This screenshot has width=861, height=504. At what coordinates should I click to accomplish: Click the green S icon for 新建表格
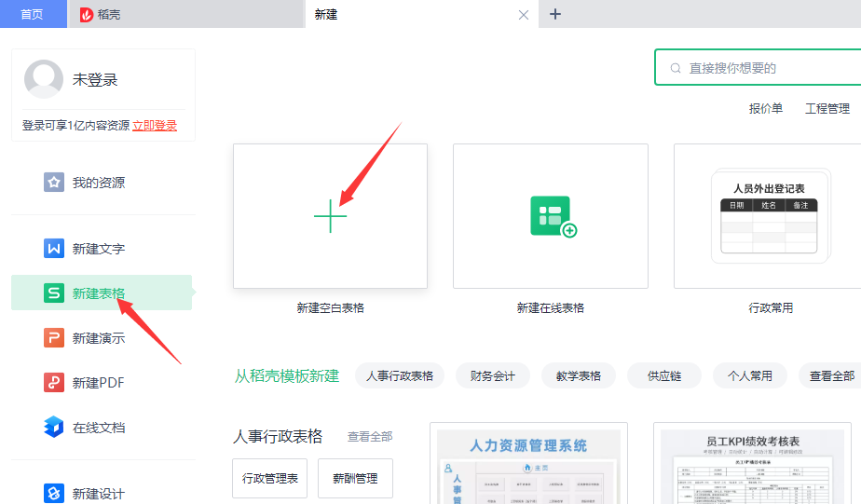54,293
